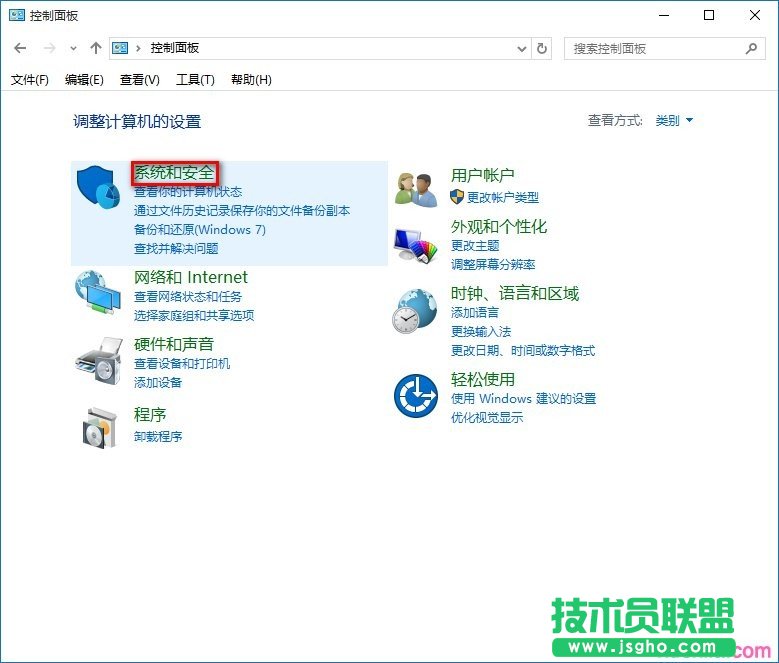Click the Clock, Language and Region icon

coord(416,312)
